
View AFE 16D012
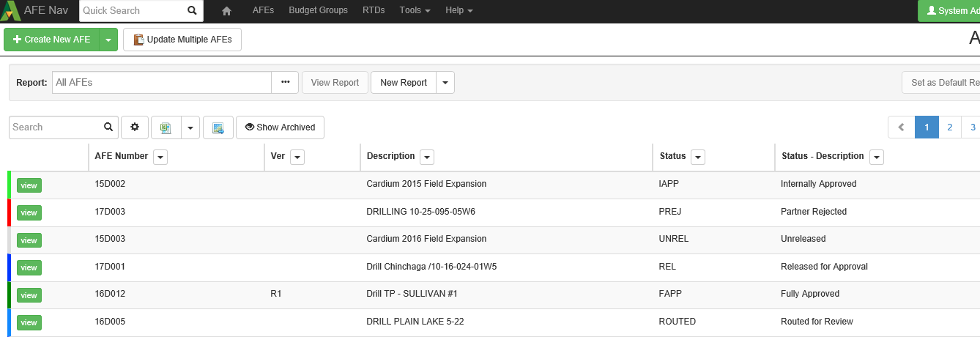tap(29, 295)
